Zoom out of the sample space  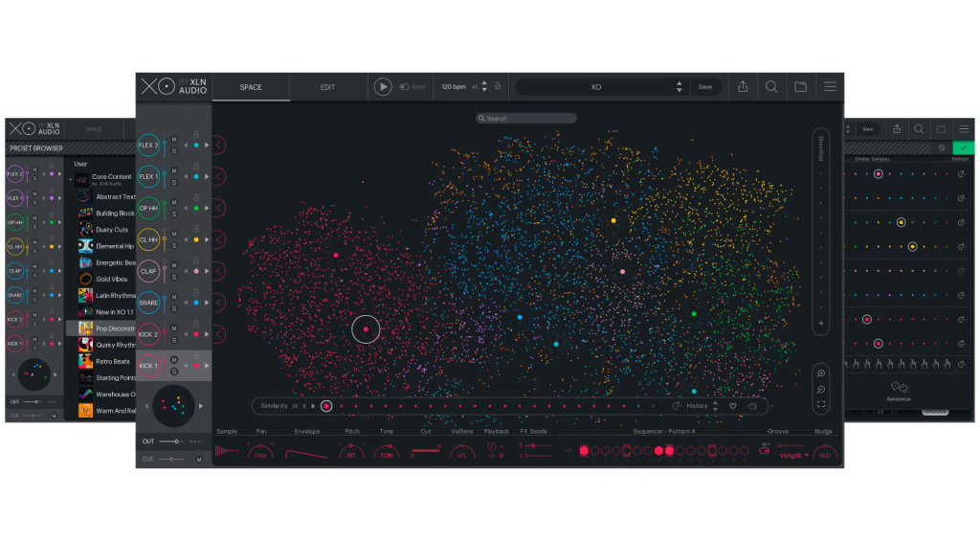click(820, 390)
